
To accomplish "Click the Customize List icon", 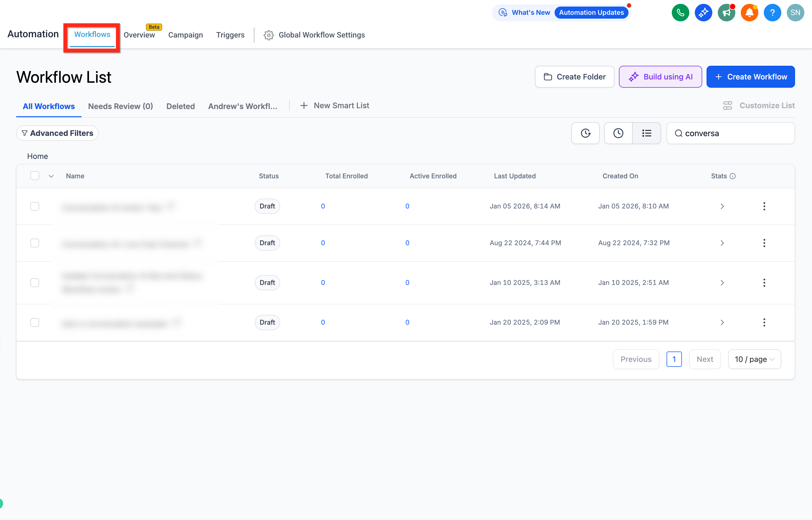I will [x=727, y=105].
